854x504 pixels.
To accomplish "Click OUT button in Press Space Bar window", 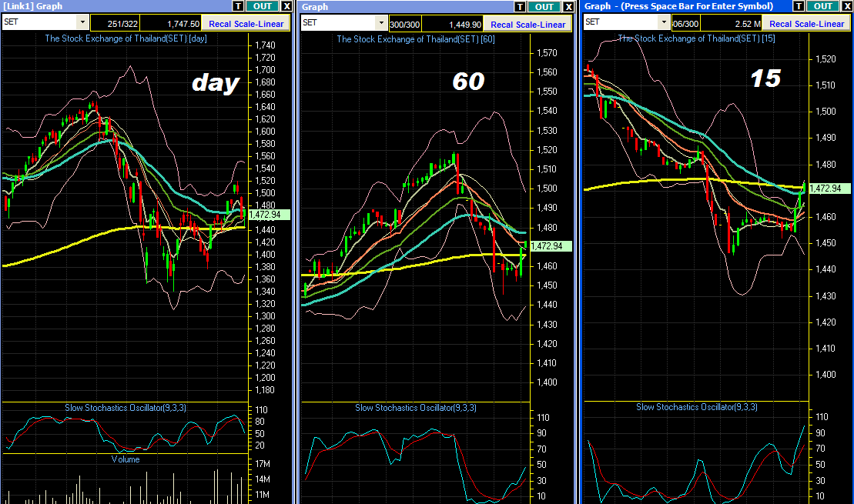I will [x=822, y=6].
